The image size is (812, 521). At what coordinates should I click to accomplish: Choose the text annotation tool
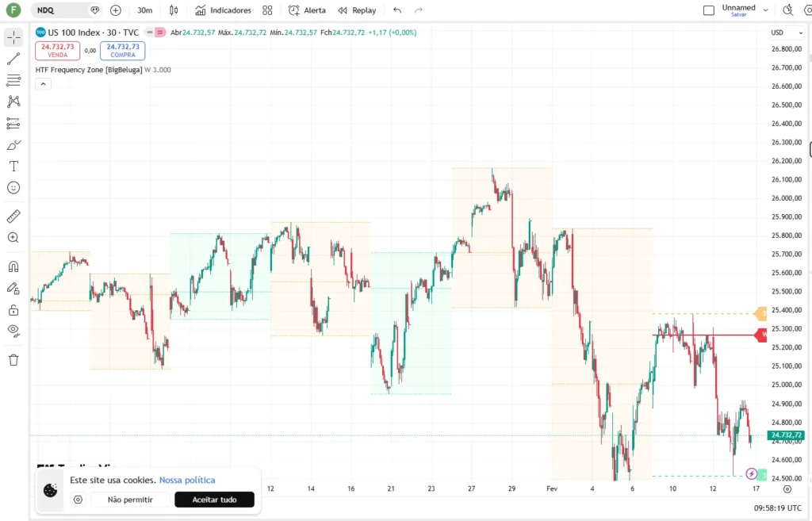coord(13,167)
